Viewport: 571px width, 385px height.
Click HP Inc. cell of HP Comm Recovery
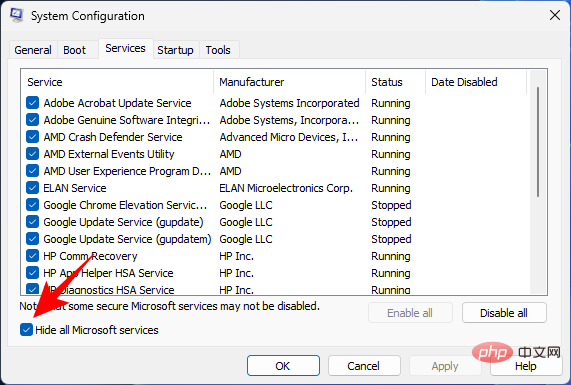[236, 256]
